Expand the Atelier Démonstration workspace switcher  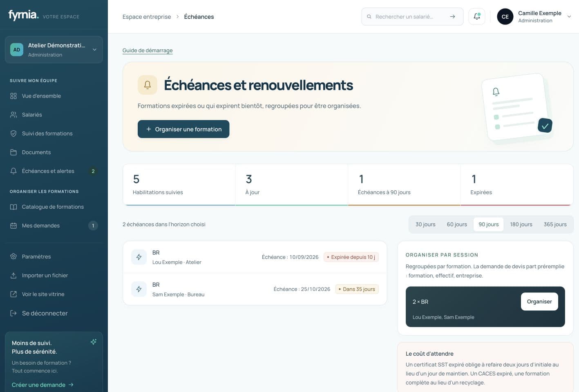pyautogui.click(x=54, y=50)
